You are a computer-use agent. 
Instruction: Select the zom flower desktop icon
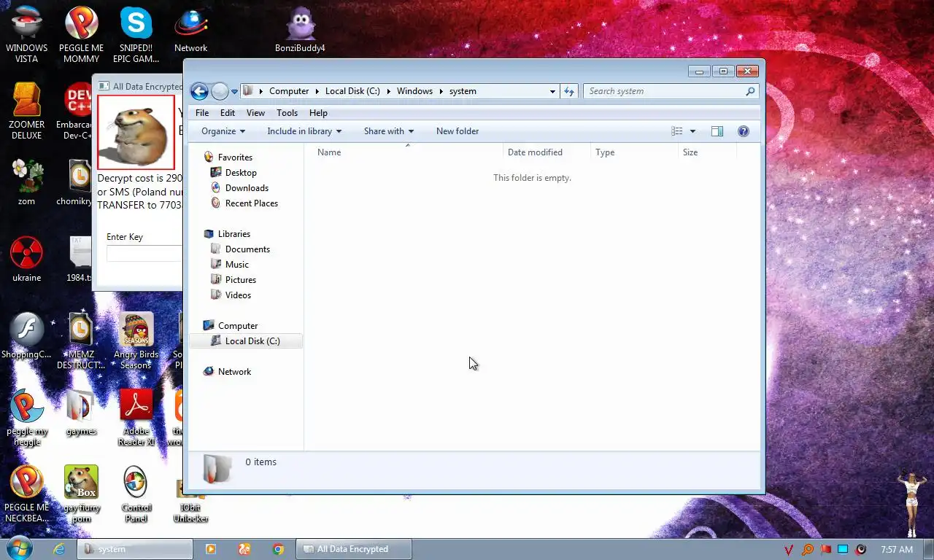coord(27,182)
